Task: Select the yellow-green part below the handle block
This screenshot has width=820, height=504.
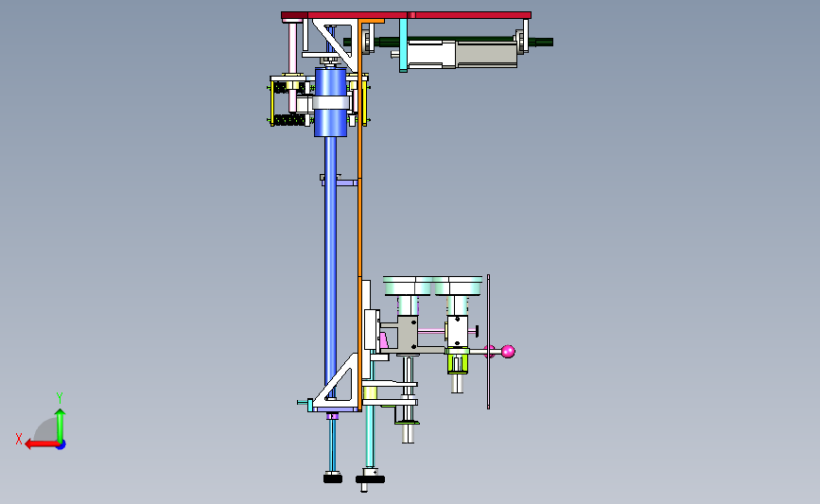Action: (x=457, y=364)
